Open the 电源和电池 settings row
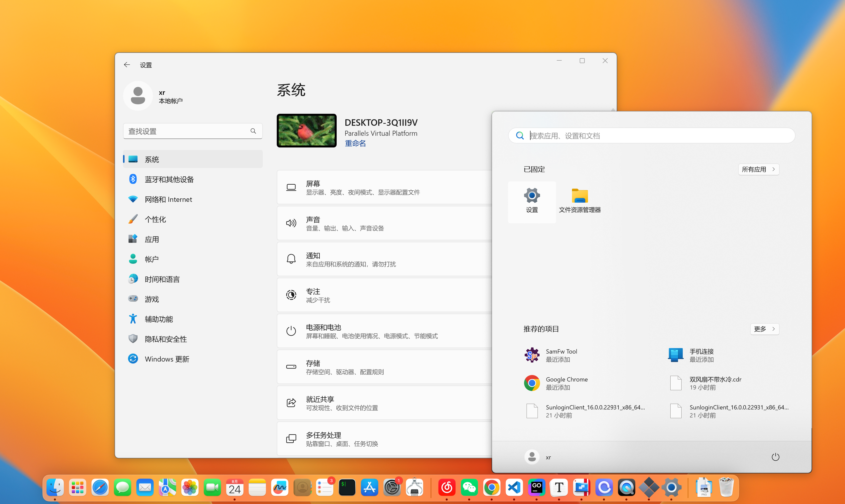845x504 pixels. [x=385, y=331]
